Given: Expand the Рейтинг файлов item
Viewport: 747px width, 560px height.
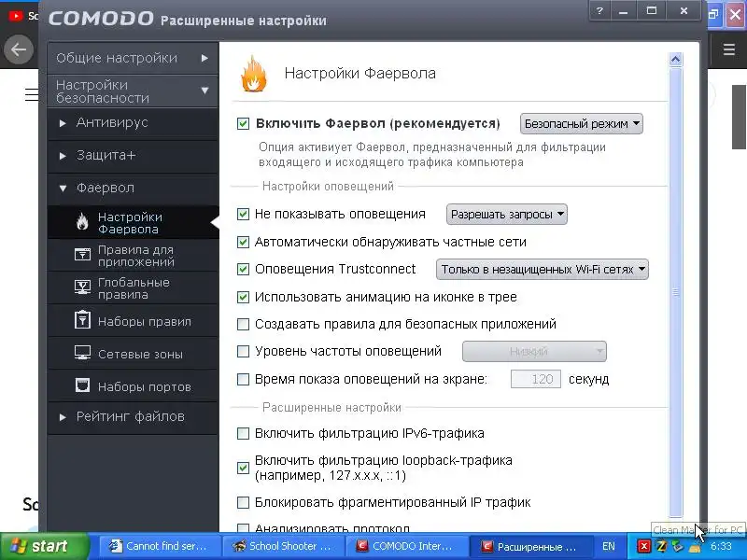Looking at the screenshot, I should 133,416.
